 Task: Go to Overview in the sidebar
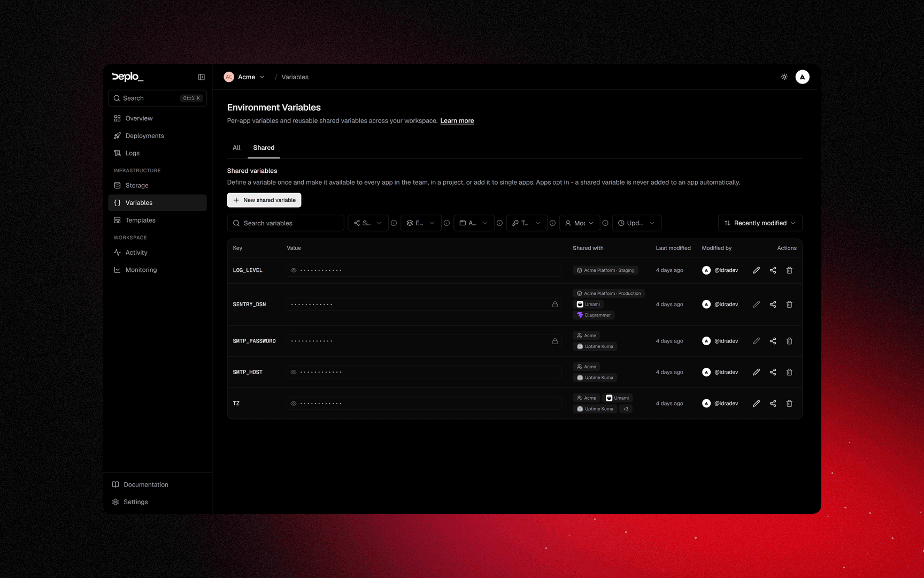point(157,118)
